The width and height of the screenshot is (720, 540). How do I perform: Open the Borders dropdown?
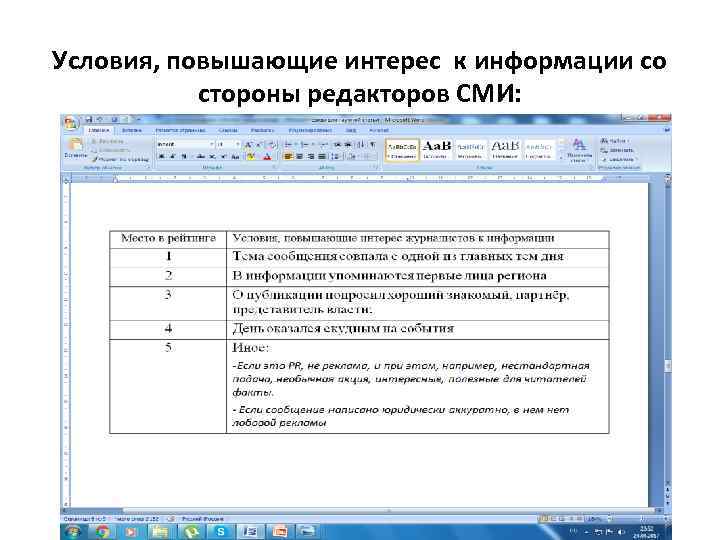click(368, 157)
